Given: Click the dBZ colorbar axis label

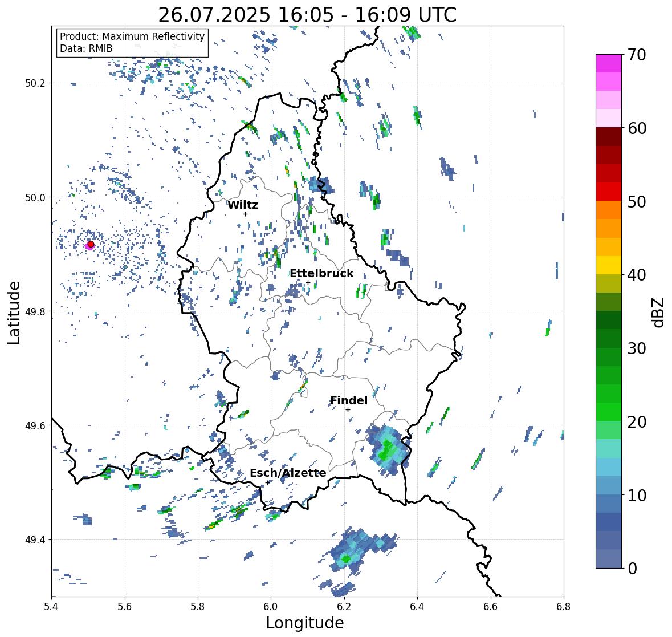Looking at the screenshot, I should 658,312.
